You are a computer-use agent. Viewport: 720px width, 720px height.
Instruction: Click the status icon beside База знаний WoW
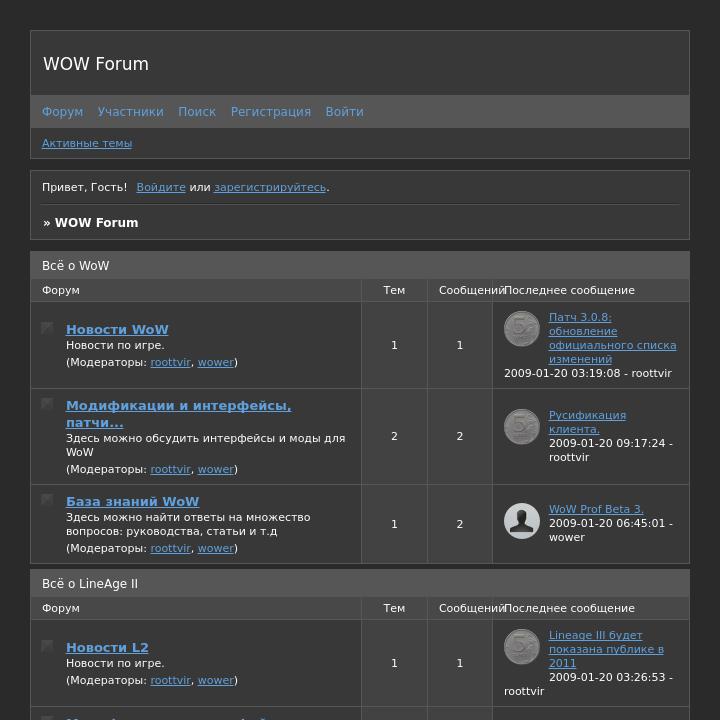[47, 500]
